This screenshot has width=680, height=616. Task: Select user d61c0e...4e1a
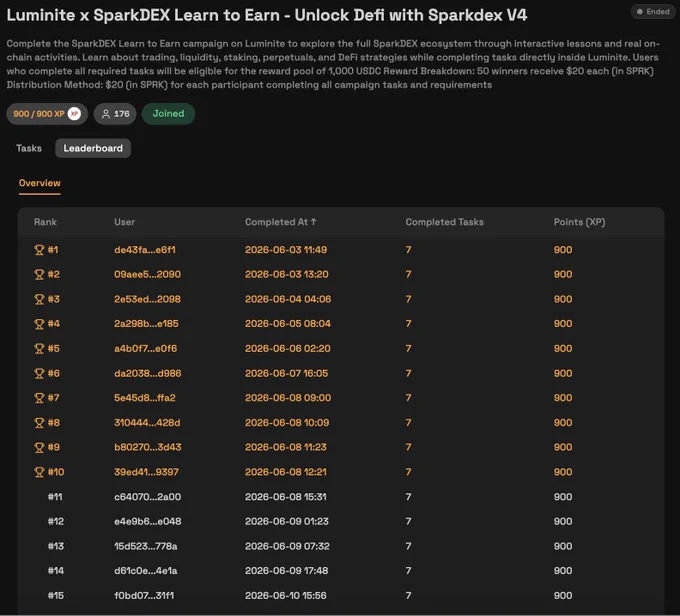[146, 571]
